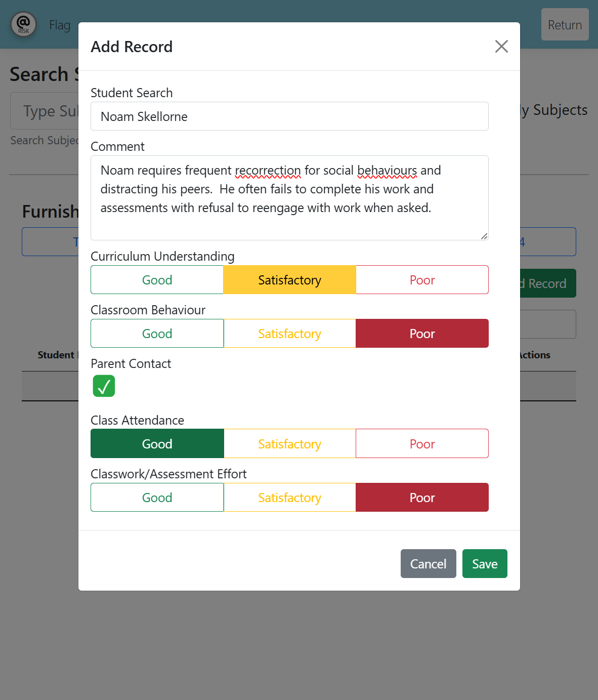Close the Add Record dialog with the X

click(501, 46)
